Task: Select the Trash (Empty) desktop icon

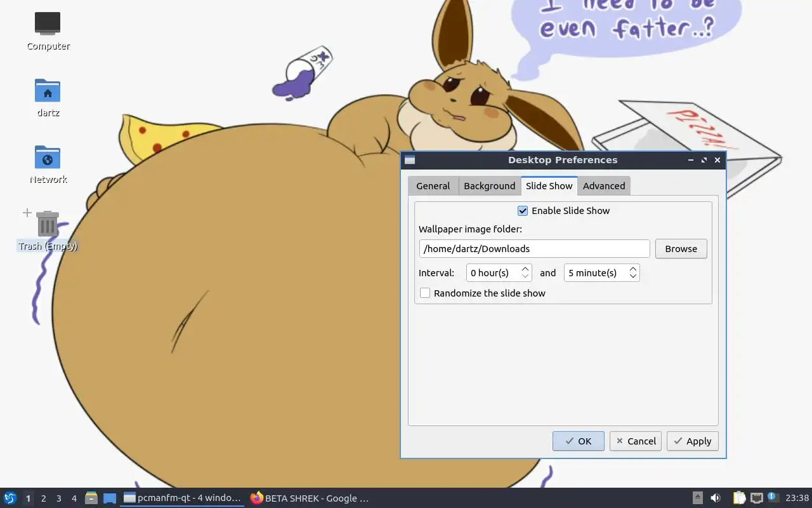Action: tap(48, 231)
